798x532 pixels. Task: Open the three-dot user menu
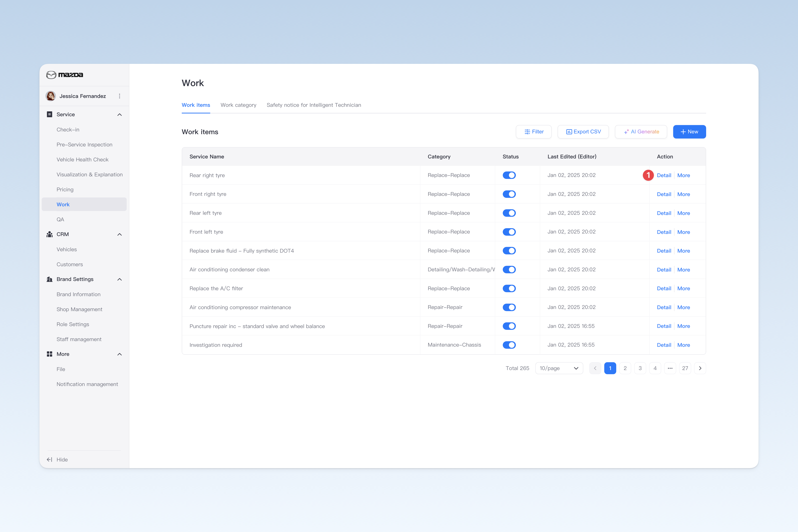click(x=119, y=96)
